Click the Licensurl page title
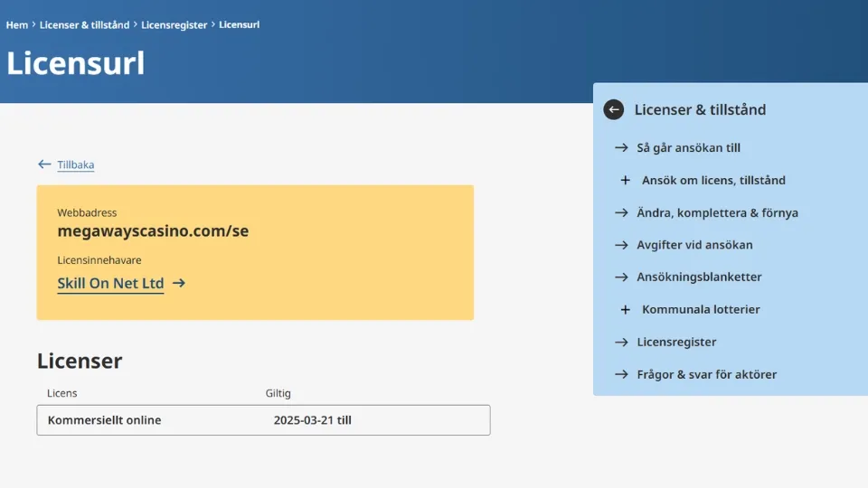The height and width of the screenshot is (488, 868). tap(76, 63)
